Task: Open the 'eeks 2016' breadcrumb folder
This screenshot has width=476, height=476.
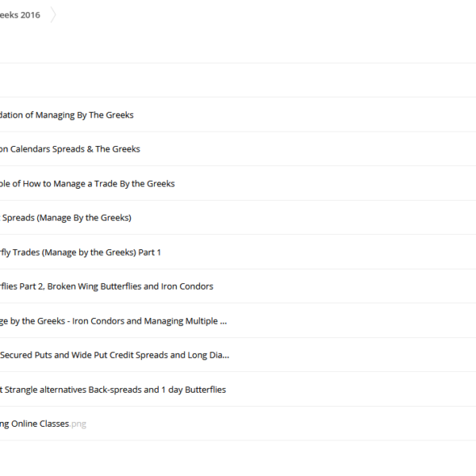Action: 20,15
